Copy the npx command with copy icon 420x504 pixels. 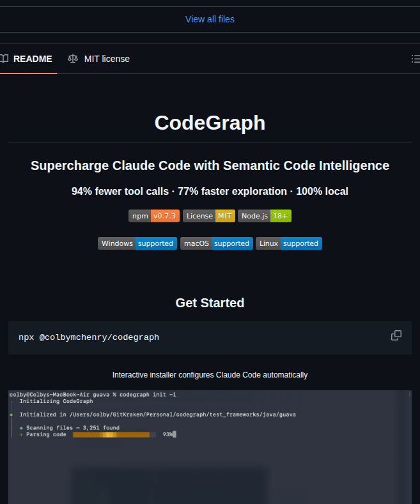396,335
